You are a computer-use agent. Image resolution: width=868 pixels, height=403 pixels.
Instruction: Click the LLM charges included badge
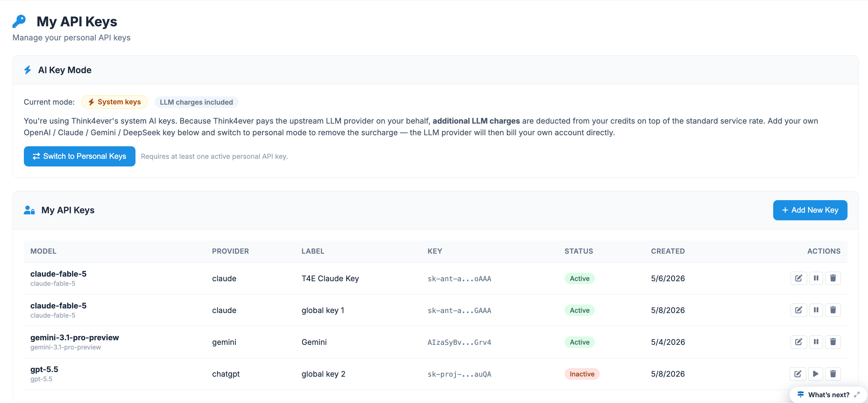tap(196, 102)
